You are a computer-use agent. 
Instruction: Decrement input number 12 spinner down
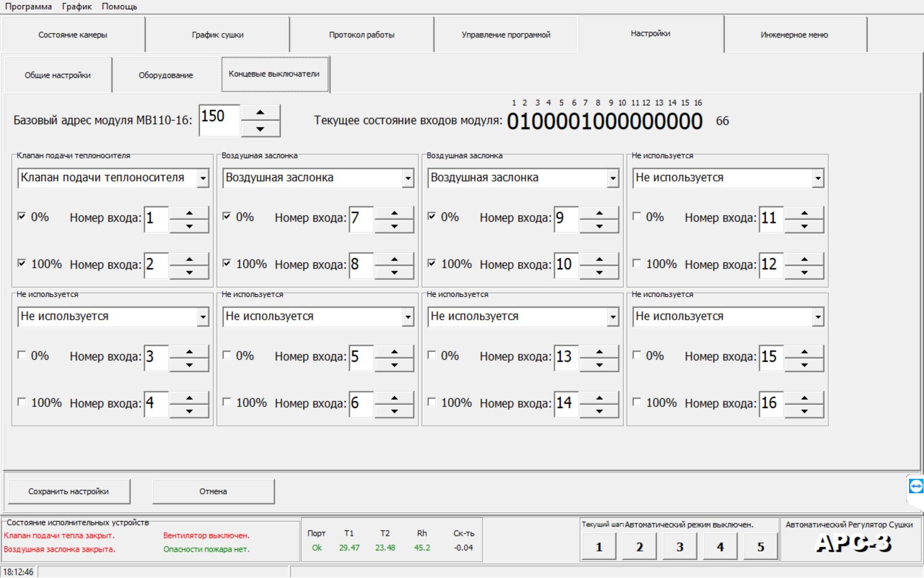pyautogui.click(x=804, y=273)
